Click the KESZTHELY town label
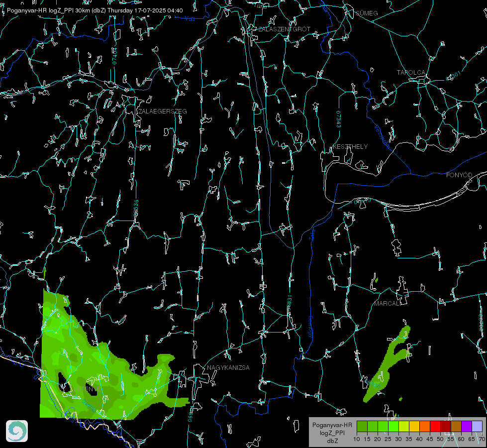 (x=350, y=147)
